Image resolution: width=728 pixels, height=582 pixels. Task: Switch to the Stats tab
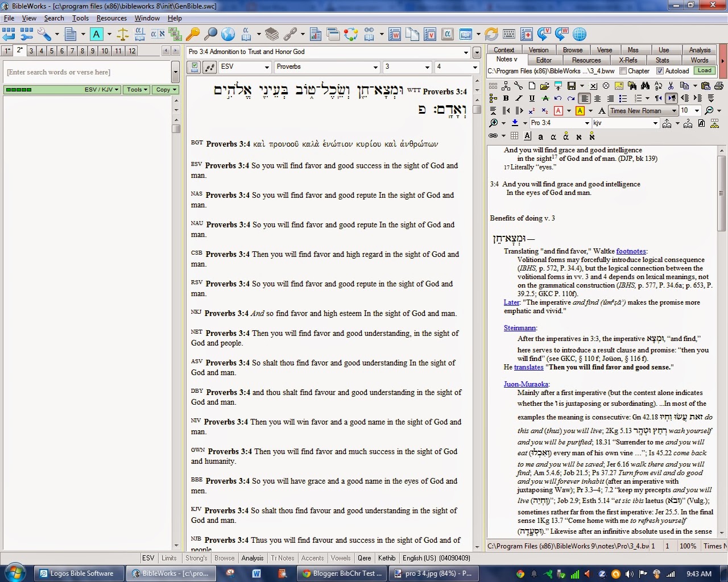(662, 60)
